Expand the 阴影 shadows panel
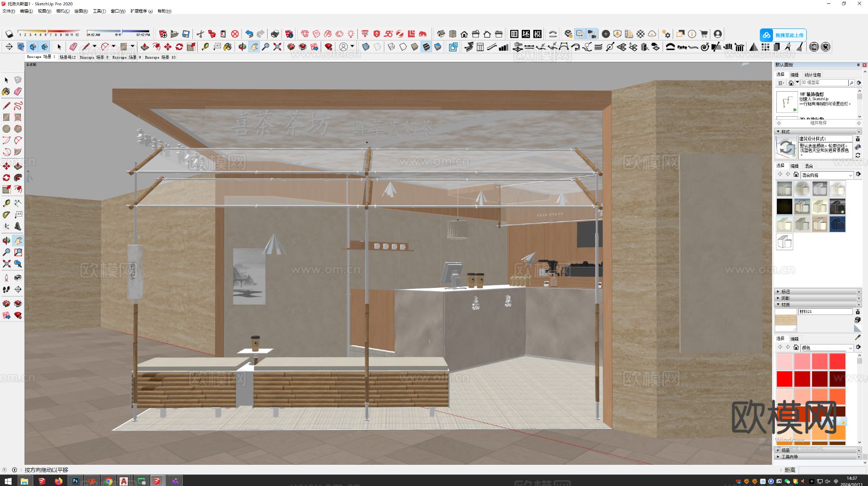This screenshot has width=868, height=486. pyautogui.click(x=818, y=298)
